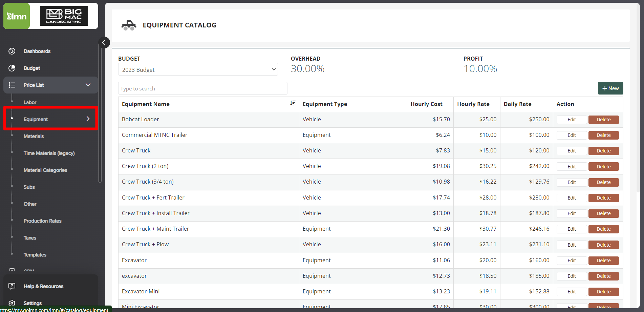This screenshot has height=312, width=644.
Task: Open Commercial MTNC Trailer link
Action: click(x=154, y=135)
